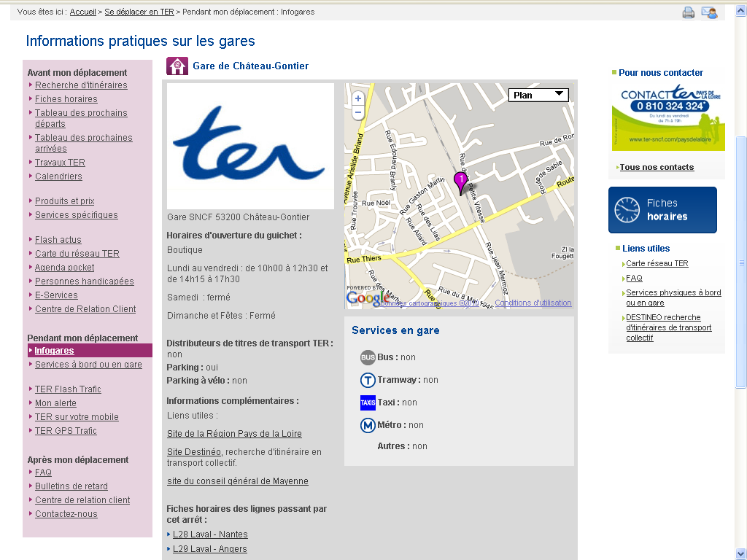Open Carte réseau TER under Liens utiles
This screenshot has height=560, width=747.
[657, 263]
